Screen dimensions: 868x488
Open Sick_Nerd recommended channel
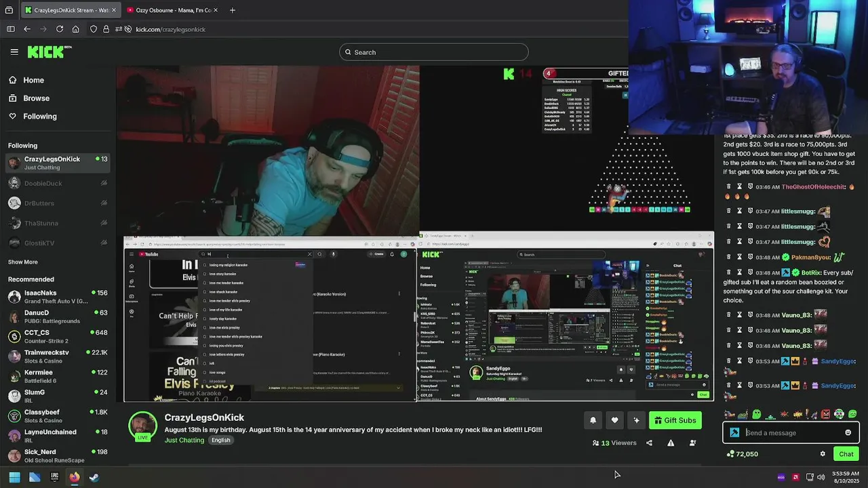pyautogui.click(x=58, y=455)
